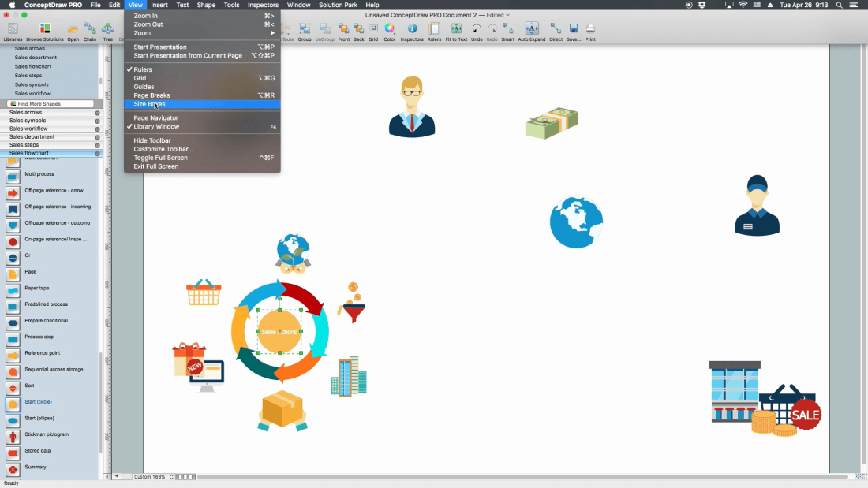The height and width of the screenshot is (488, 868).
Task: Click the globe icon on canvas
Action: pyautogui.click(x=576, y=222)
